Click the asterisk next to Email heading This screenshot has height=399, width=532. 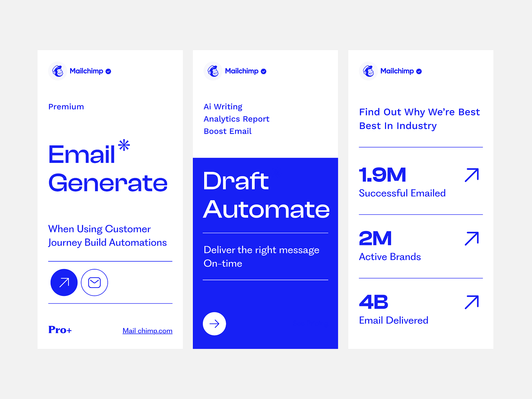pos(124,145)
